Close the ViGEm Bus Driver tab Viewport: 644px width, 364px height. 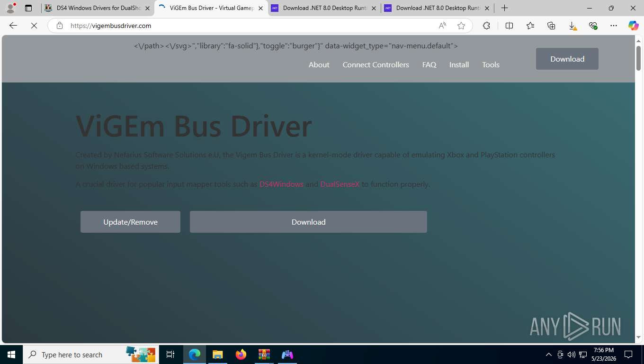pyautogui.click(x=260, y=8)
